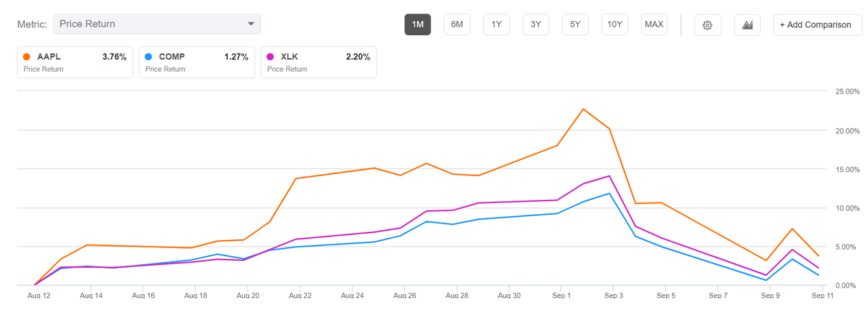Select the 1Y time range
Image resolution: width=868 pixels, height=309 pixels.
coord(496,25)
